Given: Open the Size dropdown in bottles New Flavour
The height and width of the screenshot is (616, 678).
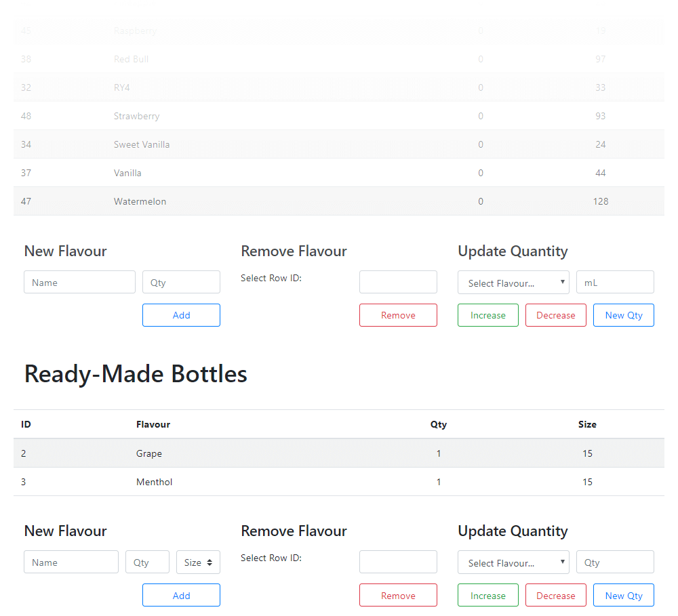Looking at the screenshot, I should (197, 562).
